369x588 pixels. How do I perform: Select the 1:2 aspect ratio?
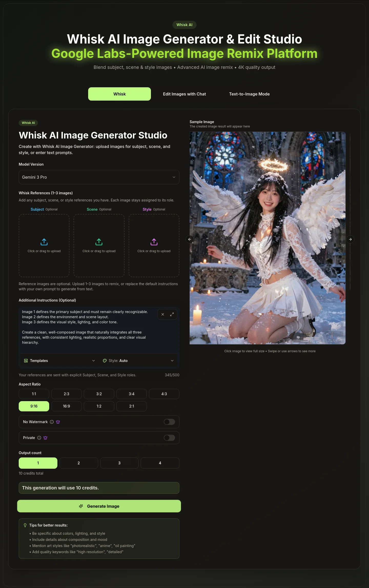[99, 406]
